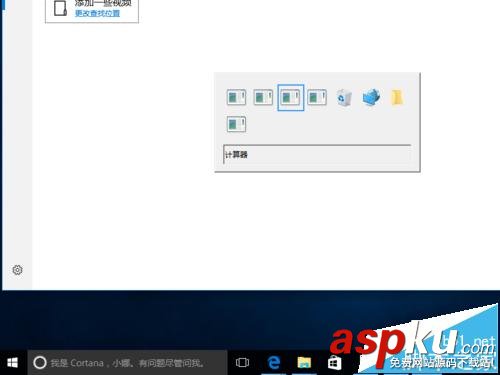Pick the blue bird app icon
This screenshot has height=375, width=500.
(x=371, y=97)
